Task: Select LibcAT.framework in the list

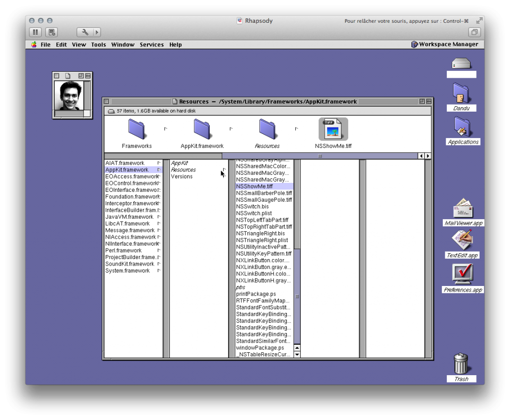Action: (133, 224)
